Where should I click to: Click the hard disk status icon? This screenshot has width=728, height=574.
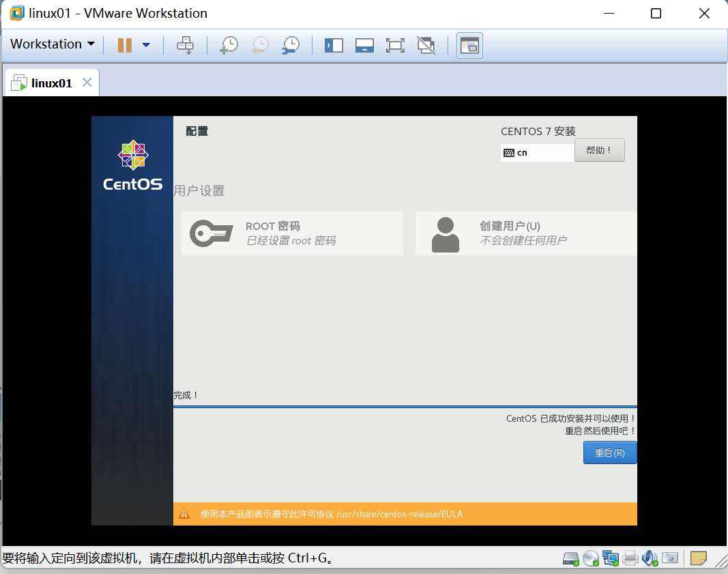tap(570, 558)
